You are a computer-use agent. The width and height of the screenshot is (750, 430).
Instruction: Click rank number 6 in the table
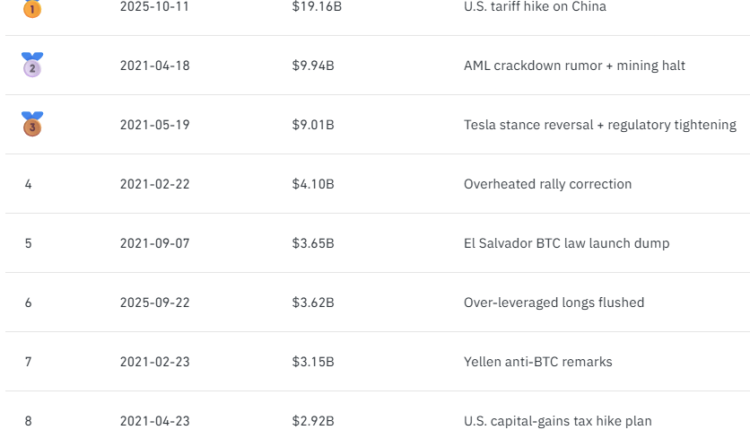(28, 302)
